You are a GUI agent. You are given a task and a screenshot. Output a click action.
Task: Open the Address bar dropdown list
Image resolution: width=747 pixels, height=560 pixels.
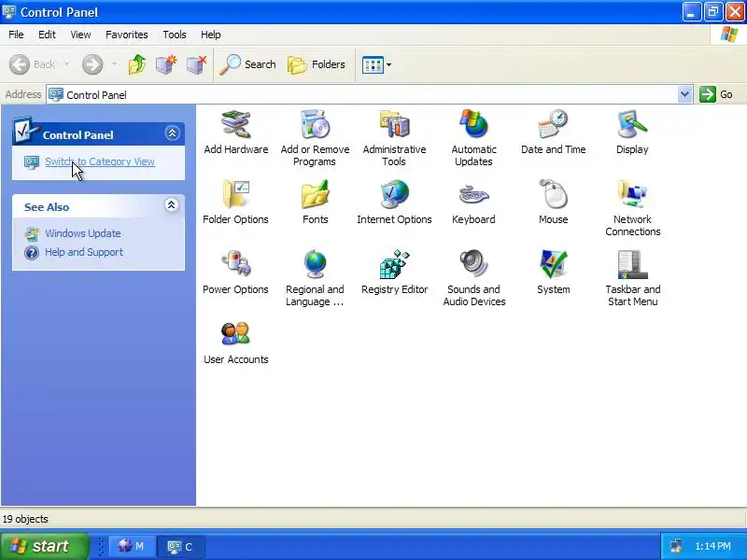point(684,94)
